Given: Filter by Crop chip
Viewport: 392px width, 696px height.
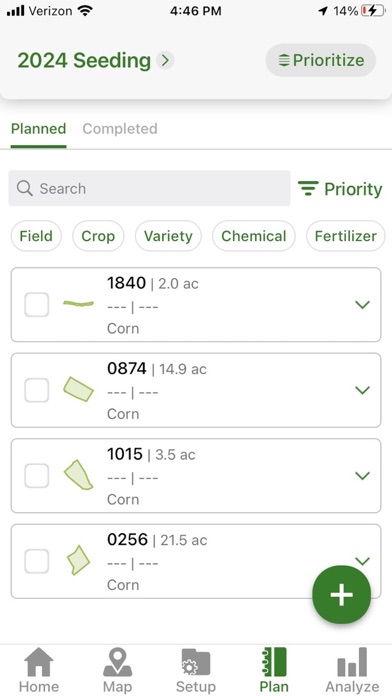Looking at the screenshot, I should pyautogui.click(x=98, y=236).
